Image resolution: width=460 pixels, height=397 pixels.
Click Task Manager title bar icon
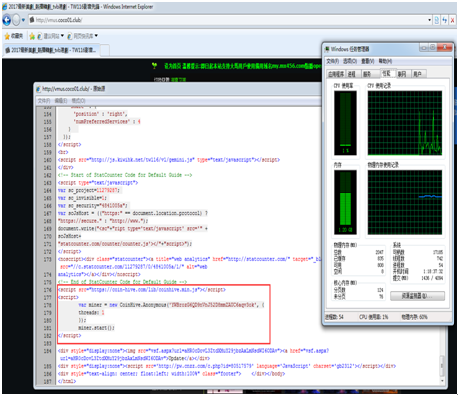tap(327, 49)
